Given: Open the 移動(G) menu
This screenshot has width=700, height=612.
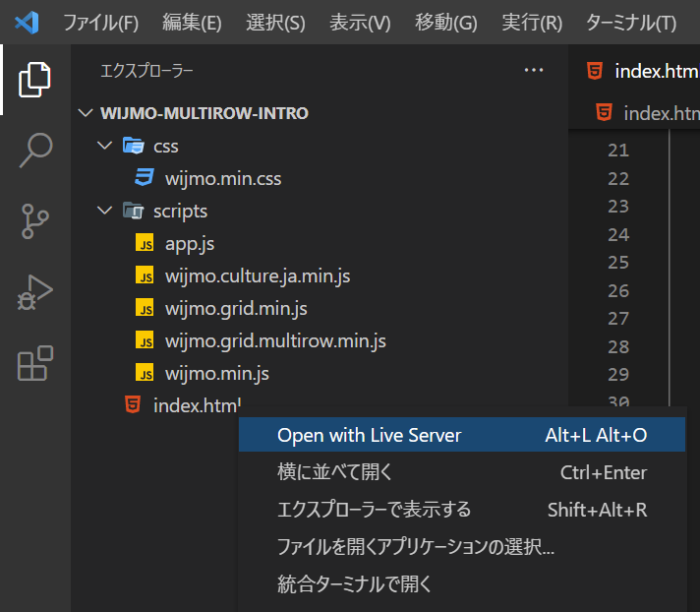Looking at the screenshot, I should point(446,23).
